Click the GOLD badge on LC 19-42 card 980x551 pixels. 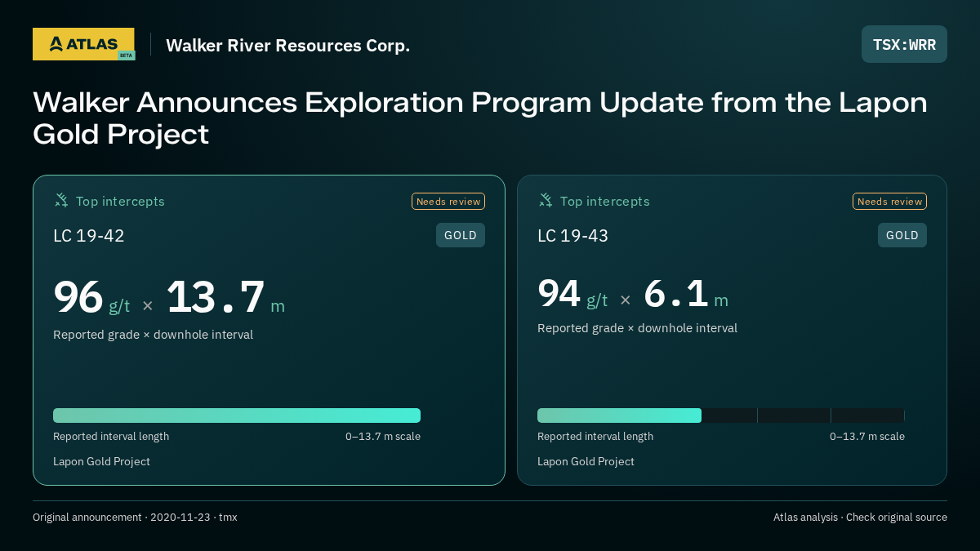tap(461, 235)
